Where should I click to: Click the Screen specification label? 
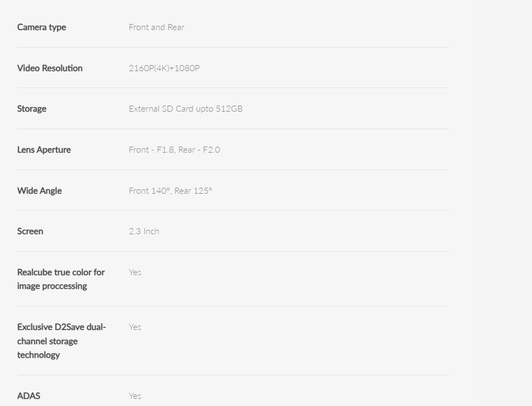pos(30,231)
